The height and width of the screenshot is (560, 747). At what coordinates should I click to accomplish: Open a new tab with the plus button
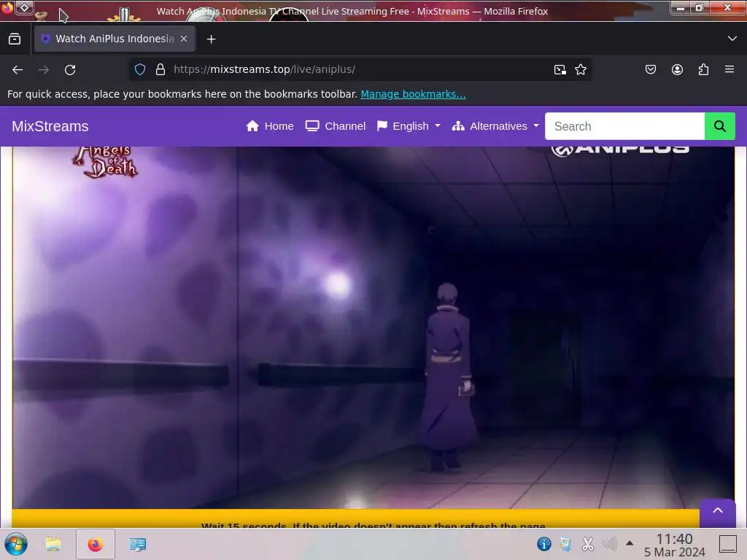tap(211, 39)
